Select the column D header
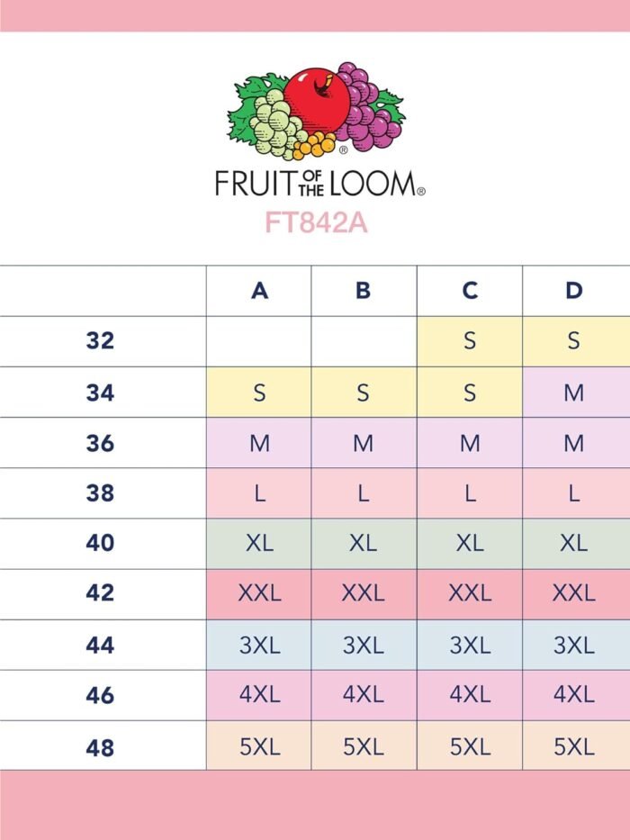The width and height of the screenshot is (630, 840). pyautogui.click(x=576, y=291)
